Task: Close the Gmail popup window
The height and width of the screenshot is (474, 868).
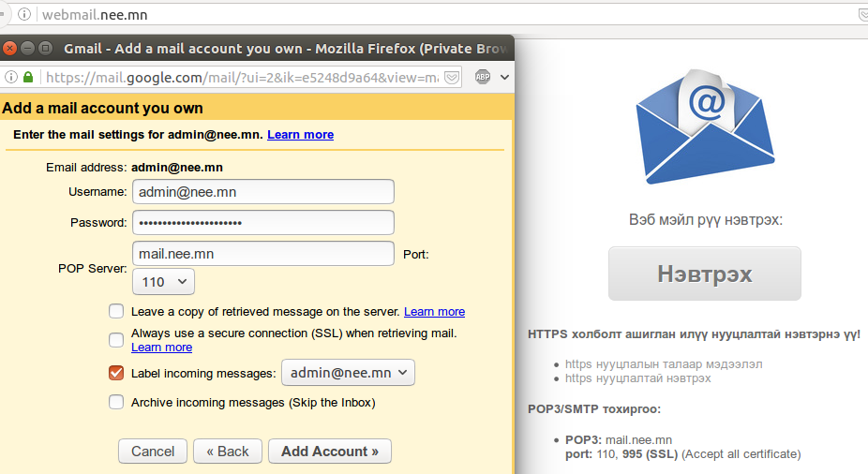Action: [8, 49]
